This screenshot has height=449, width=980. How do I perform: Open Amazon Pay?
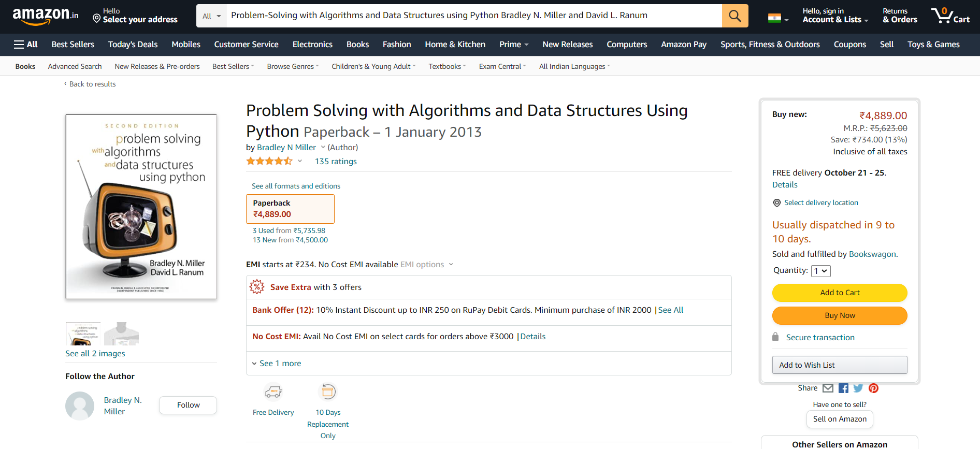(684, 45)
